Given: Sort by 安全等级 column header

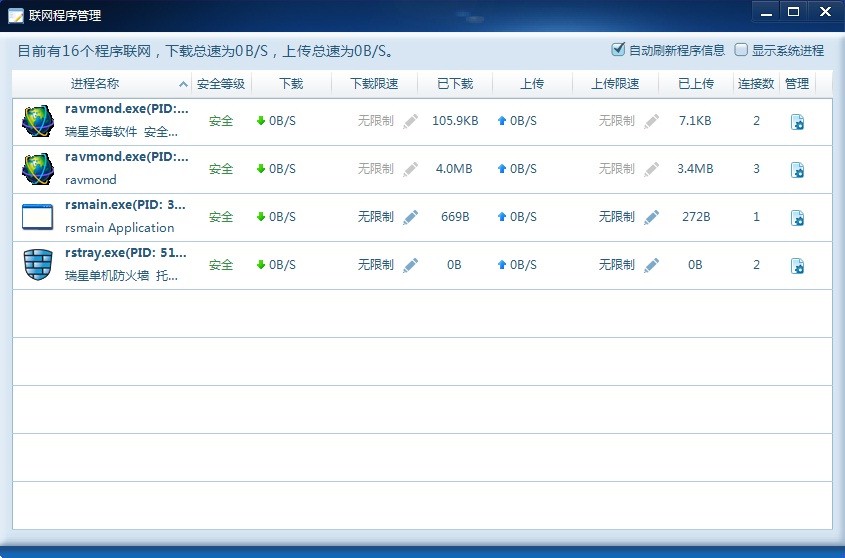Looking at the screenshot, I should [220, 84].
